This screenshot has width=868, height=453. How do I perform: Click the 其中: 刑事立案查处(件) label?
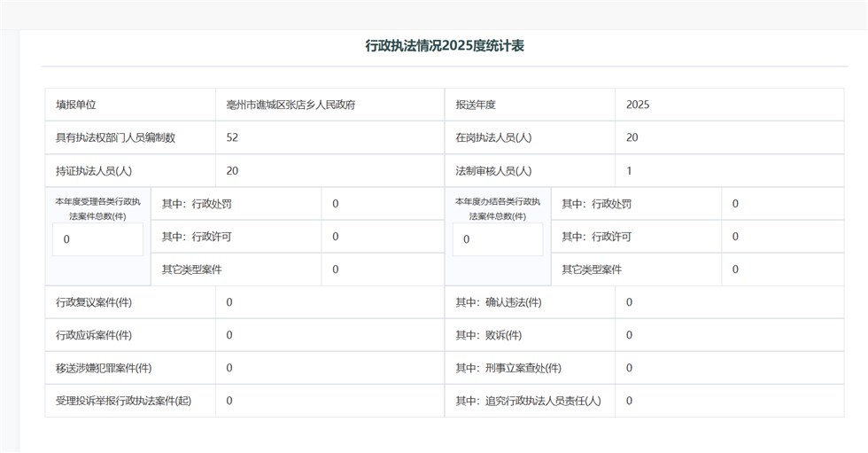(x=508, y=368)
